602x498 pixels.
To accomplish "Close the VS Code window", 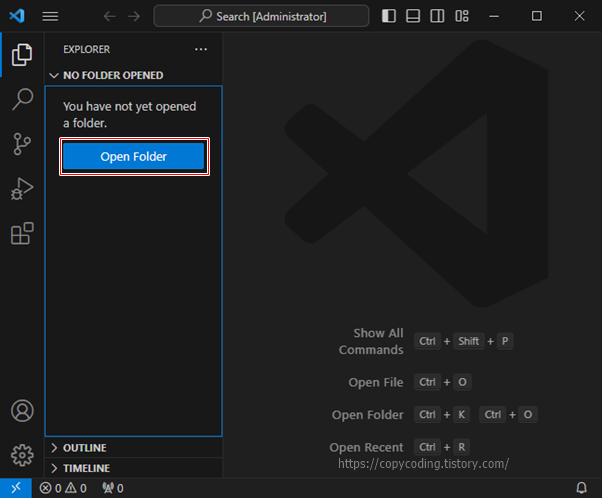I will pyautogui.click(x=579, y=16).
